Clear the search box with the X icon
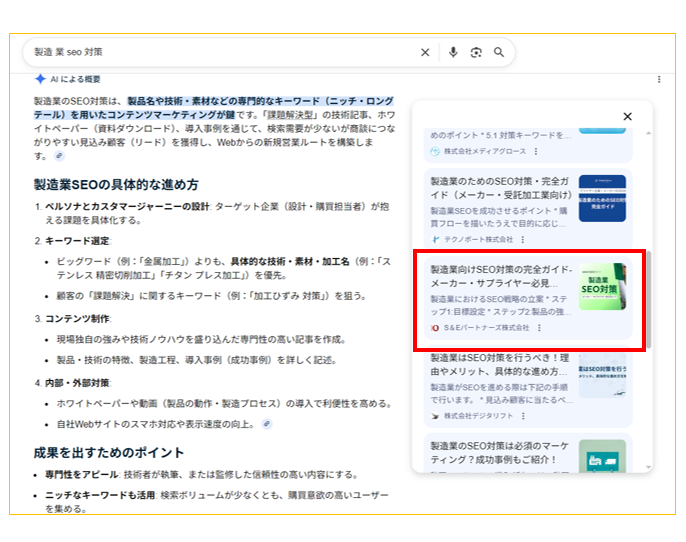 (x=425, y=52)
